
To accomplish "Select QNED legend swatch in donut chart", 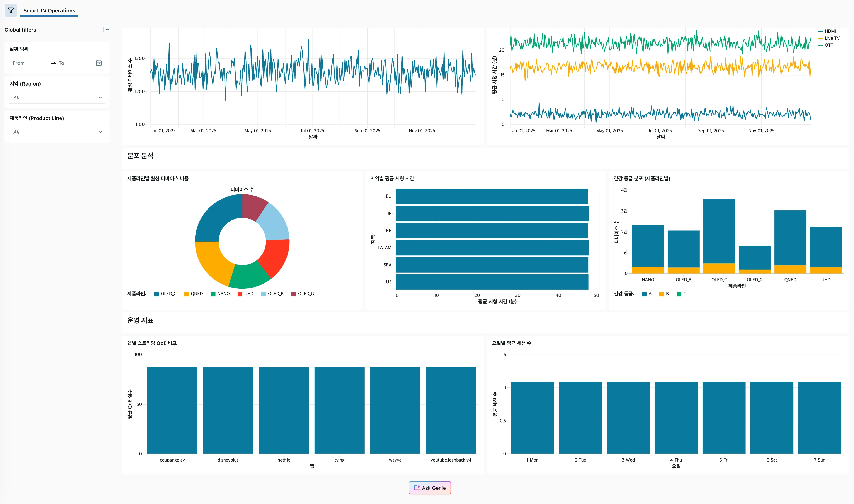I will coord(187,294).
